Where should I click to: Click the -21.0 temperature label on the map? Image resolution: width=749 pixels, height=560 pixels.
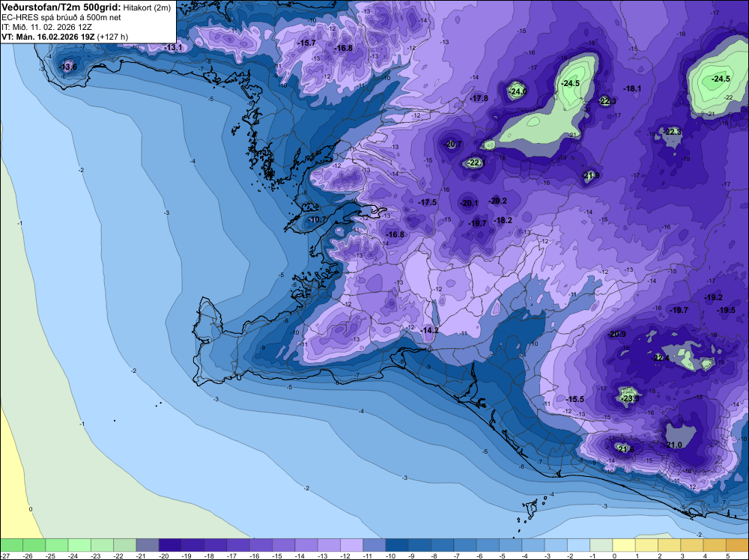[x=674, y=445]
